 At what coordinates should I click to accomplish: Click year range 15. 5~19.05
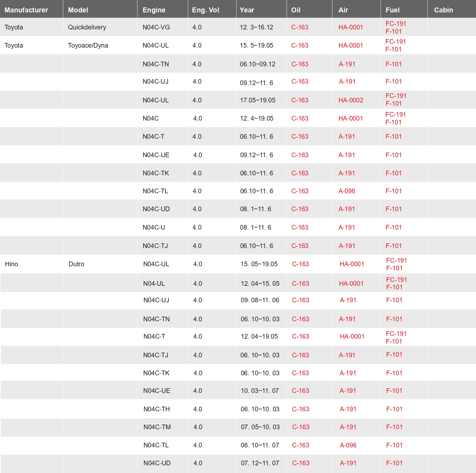click(x=256, y=45)
